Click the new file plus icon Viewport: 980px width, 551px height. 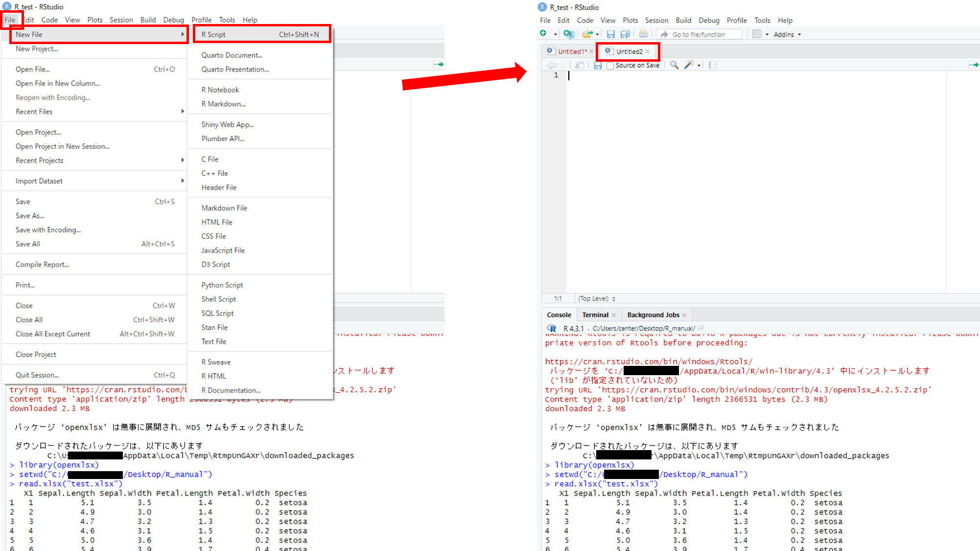pos(543,34)
